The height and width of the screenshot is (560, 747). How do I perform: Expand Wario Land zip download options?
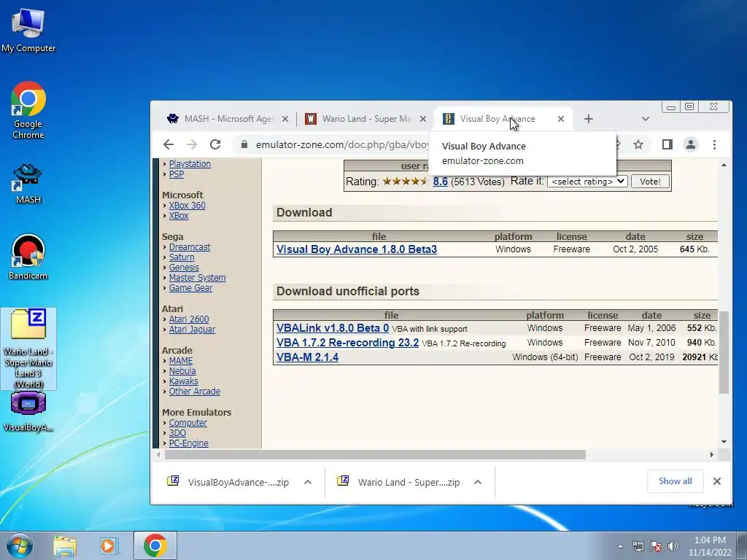(x=478, y=482)
